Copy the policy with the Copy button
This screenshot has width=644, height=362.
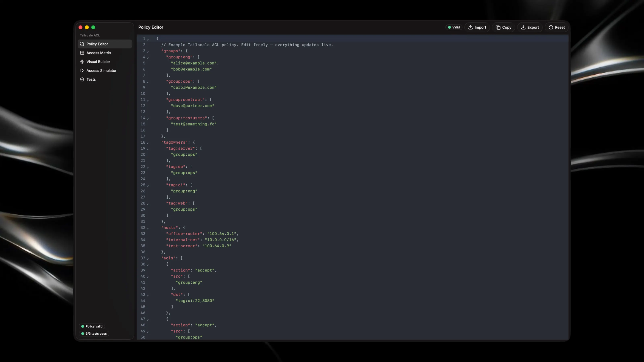(x=504, y=27)
